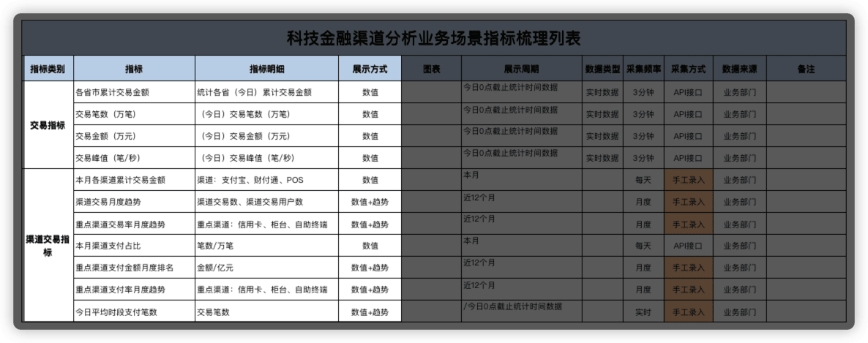
Task: Select the 本月渠道支付占比 cell
Action: click(x=134, y=246)
